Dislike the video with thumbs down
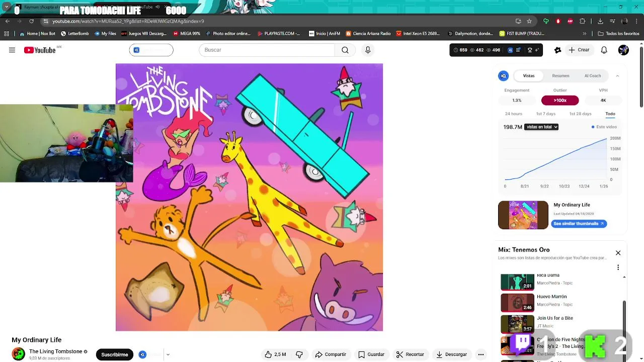The image size is (644, 362). [x=299, y=354]
